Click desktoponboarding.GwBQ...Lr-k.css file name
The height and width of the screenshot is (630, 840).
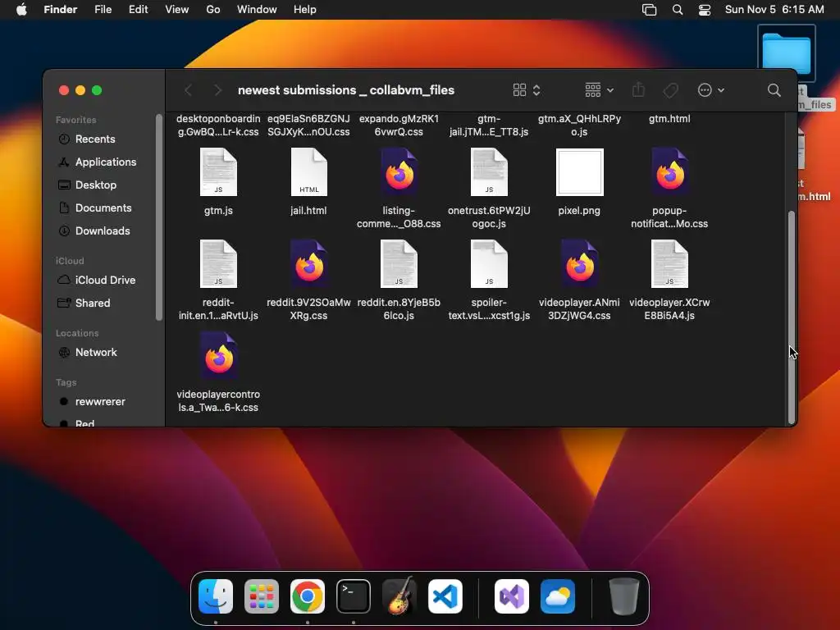218,126
